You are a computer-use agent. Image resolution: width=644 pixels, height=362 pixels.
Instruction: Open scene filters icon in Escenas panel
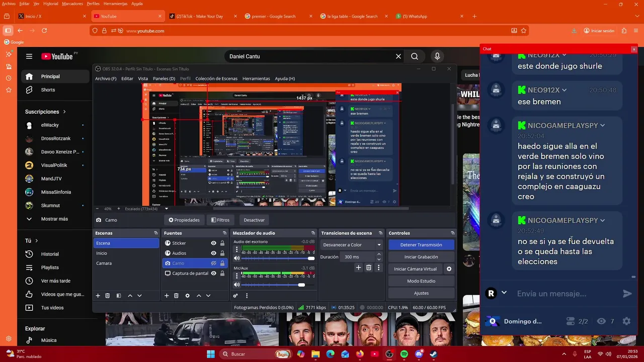pyautogui.click(x=119, y=296)
